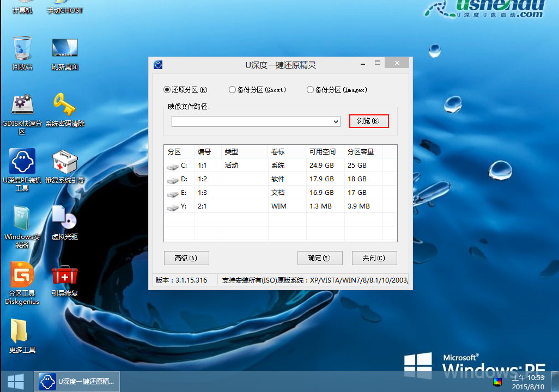The image size is (559, 392).
Task: Click the 关闭(C) close button
Action: coord(374,258)
